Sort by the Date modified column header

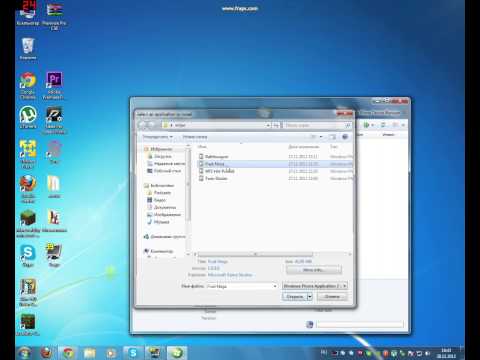304,147
